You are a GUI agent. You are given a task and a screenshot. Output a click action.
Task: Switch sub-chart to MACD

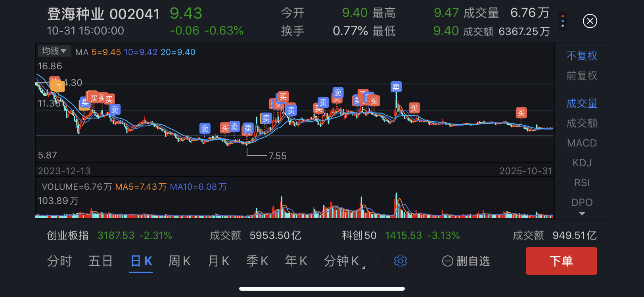(x=582, y=143)
